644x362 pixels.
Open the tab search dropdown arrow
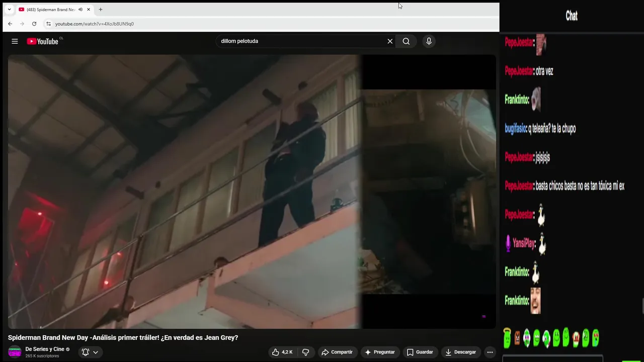[x=9, y=10]
